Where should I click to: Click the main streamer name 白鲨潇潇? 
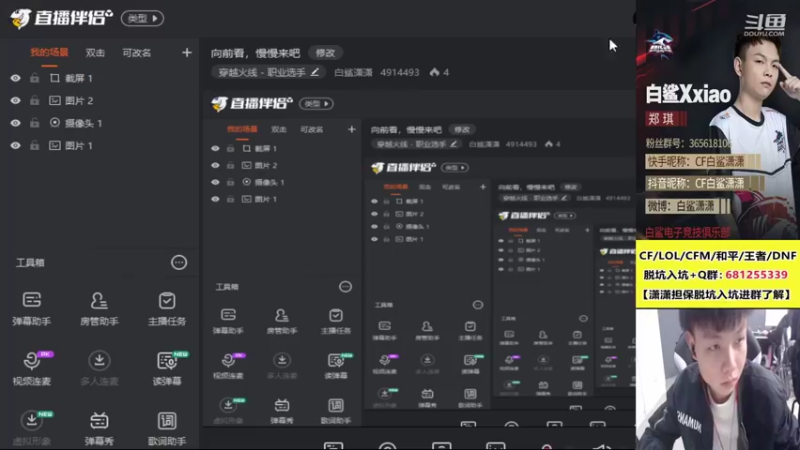pos(353,72)
